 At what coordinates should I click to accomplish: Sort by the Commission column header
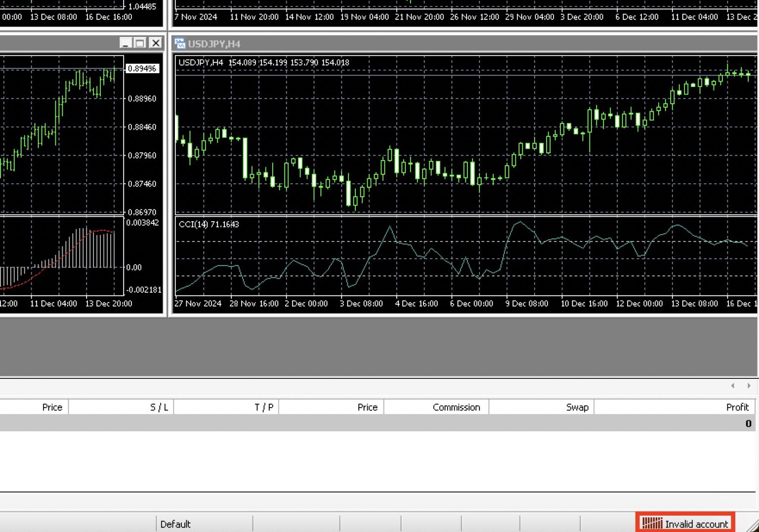[x=456, y=407]
